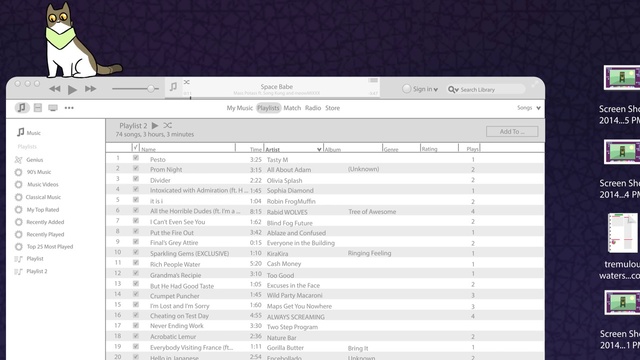Open the Recently Added smart playlist
Viewport: 640px width, 360px height.
[x=39, y=222]
